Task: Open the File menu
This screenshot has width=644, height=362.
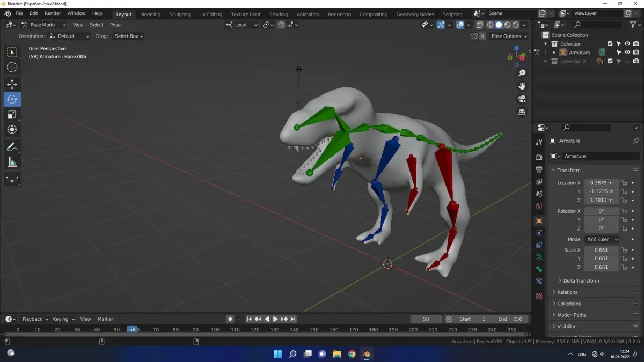Action: tap(19, 13)
